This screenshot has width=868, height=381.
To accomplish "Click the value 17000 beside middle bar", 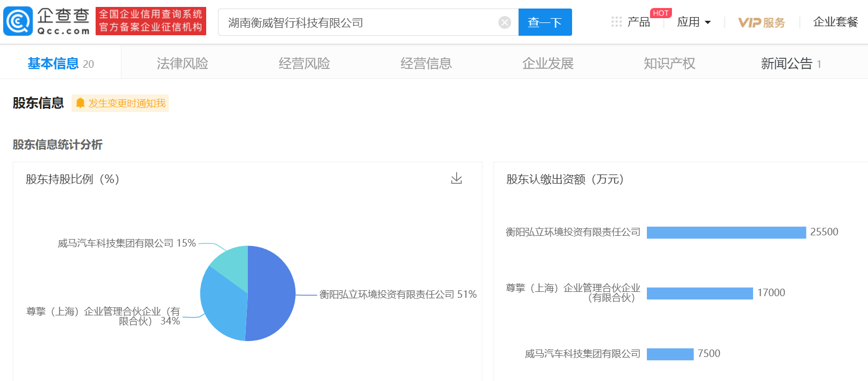I will coord(771,293).
